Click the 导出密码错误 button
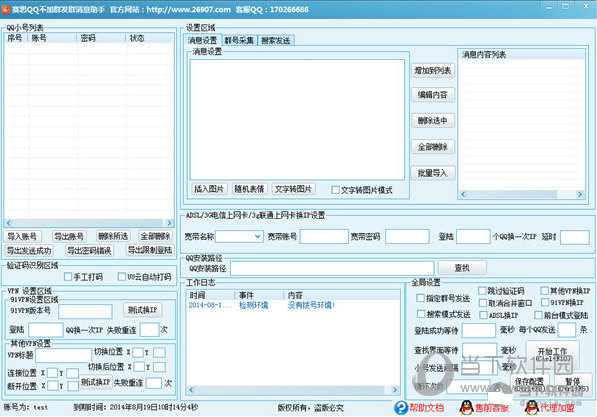Image resolution: width=597 pixels, height=417 pixels. [89, 251]
